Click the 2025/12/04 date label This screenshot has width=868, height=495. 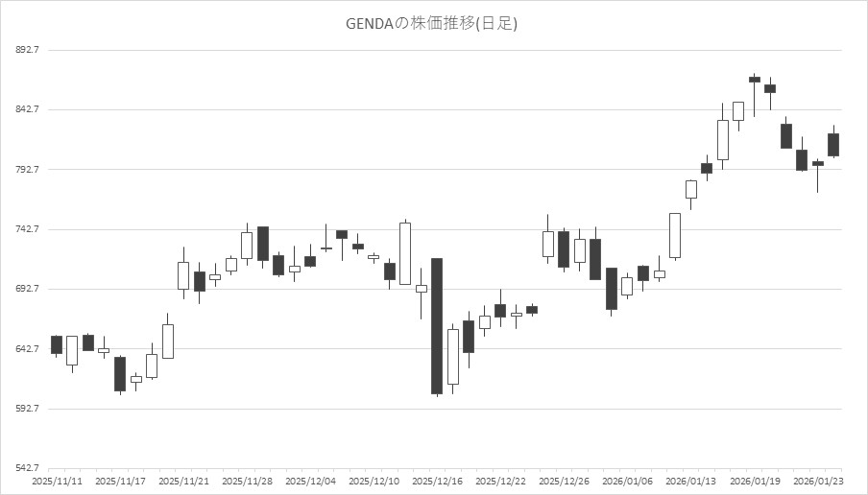[x=310, y=481]
